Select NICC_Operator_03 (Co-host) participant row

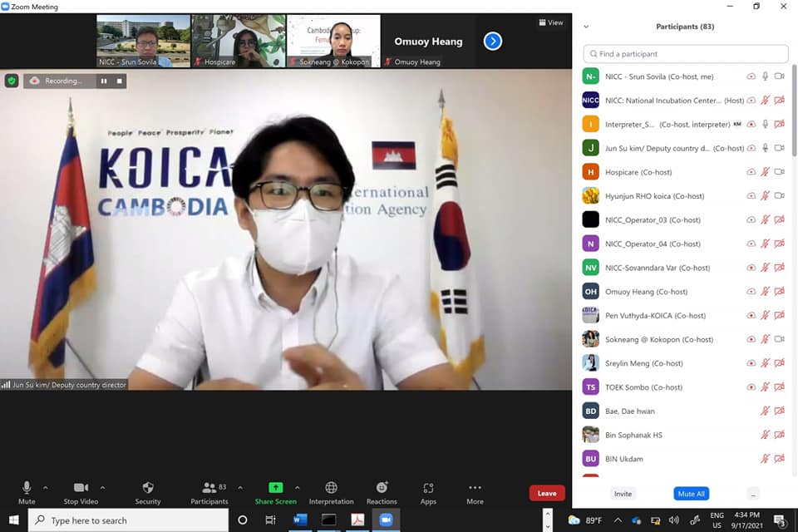point(685,220)
